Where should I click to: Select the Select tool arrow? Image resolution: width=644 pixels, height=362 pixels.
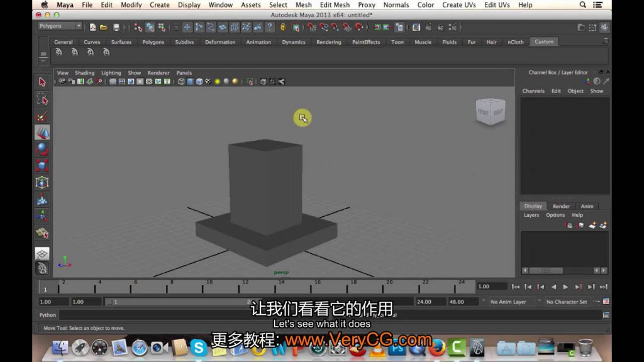point(42,82)
